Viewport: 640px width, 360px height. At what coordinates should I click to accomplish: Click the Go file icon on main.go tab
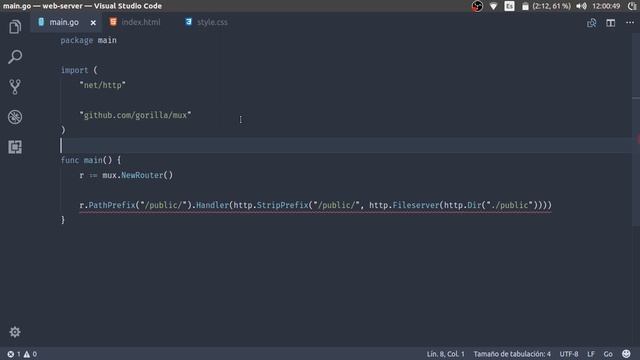click(41, 22)
